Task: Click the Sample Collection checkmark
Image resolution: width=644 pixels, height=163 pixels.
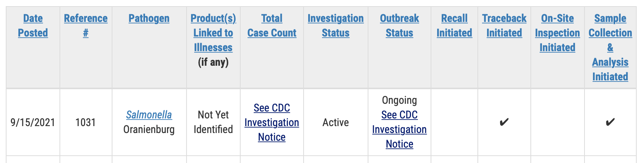Action: 610,122
